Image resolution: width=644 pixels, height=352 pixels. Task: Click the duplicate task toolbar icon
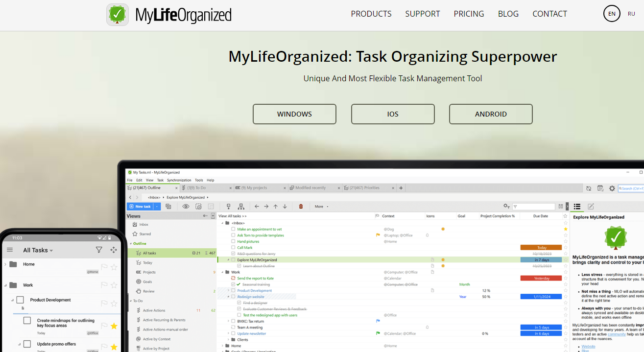[168, 207]
